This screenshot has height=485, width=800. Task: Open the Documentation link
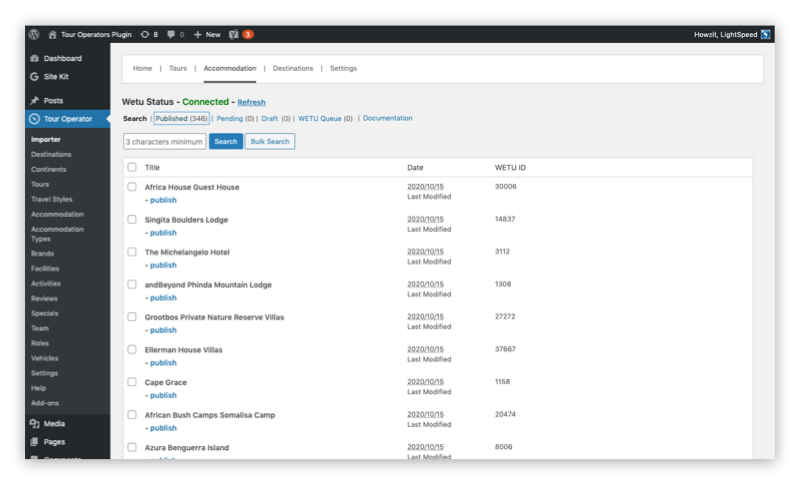coord(388,118)
